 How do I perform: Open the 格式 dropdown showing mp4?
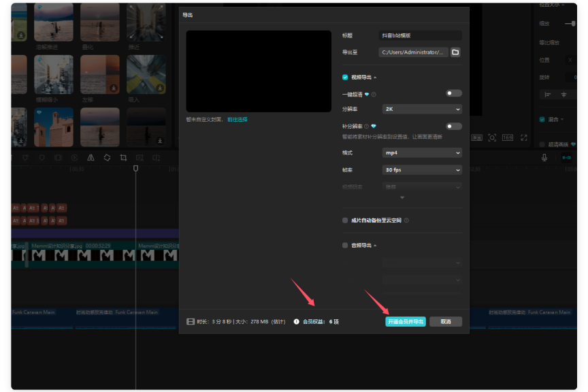(x=422, y=152)
